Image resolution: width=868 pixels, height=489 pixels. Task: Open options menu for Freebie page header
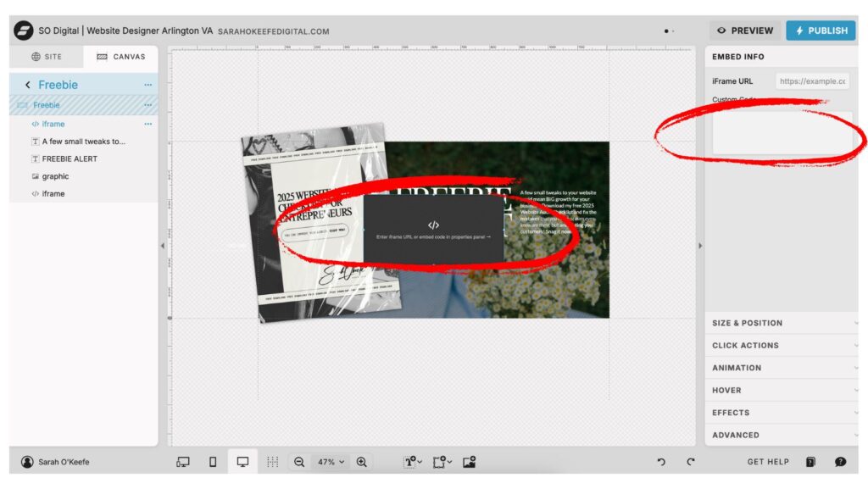(147, 85)
